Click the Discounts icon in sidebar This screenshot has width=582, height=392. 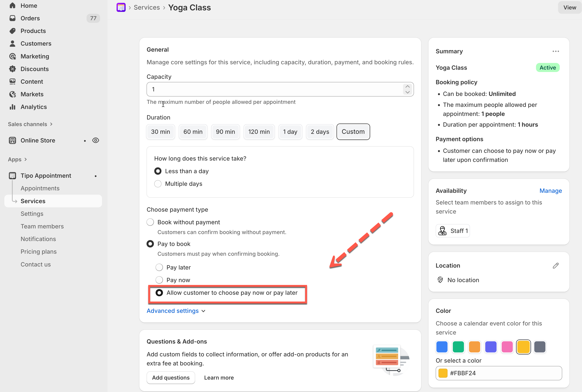[12, 69]
